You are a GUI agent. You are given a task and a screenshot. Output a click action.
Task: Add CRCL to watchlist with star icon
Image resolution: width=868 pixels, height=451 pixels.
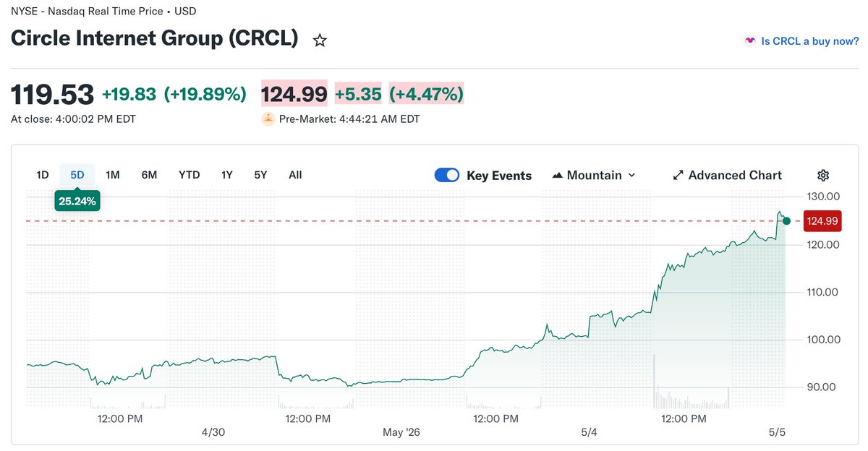tap(320, 40)
